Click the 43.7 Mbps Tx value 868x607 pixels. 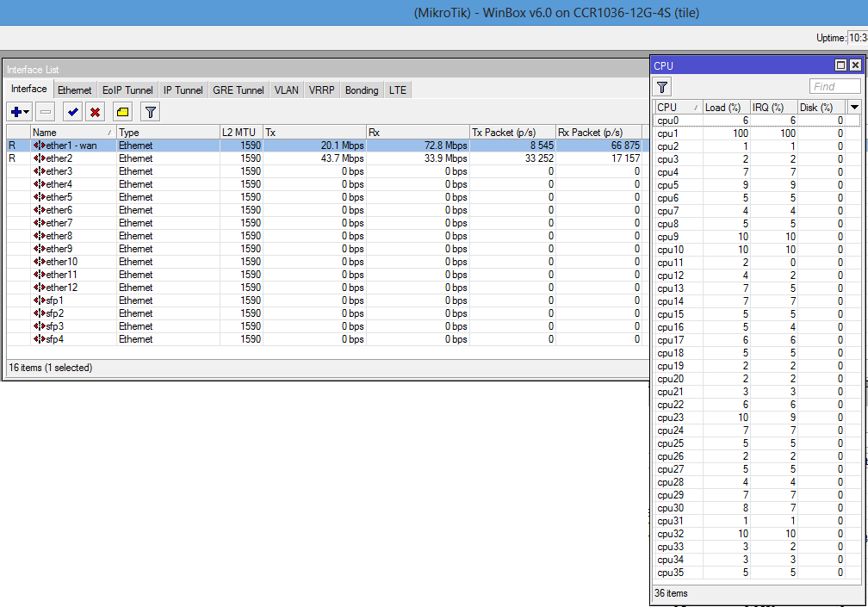coord(342,158)
